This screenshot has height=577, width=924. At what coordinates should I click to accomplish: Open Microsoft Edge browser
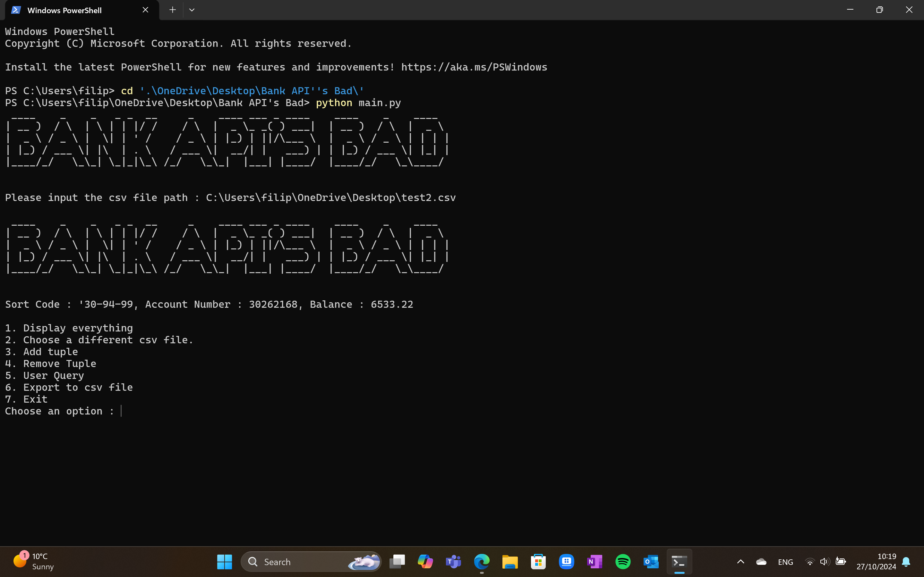pos(482,562)
